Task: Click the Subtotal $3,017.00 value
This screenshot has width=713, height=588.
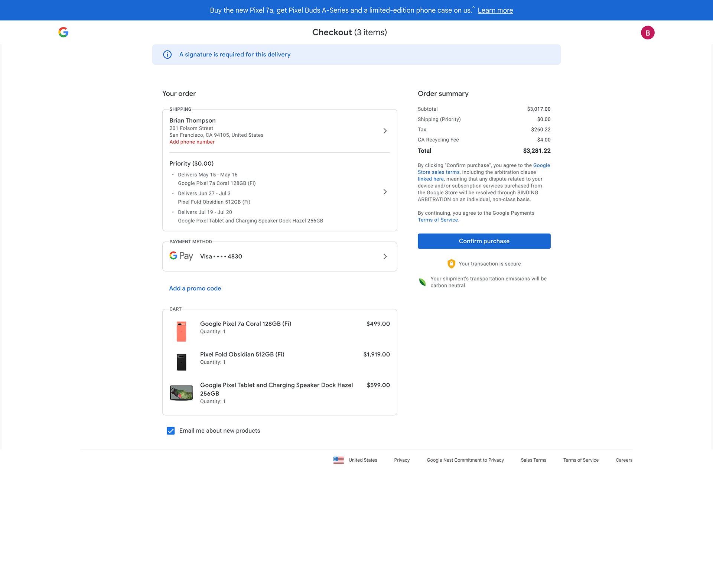Action: click(x=539, y=109)
